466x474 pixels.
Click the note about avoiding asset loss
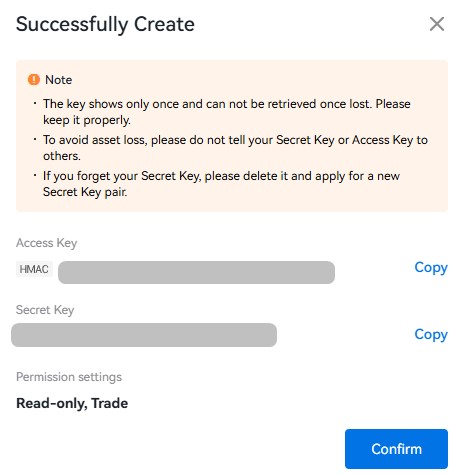tap(235, 148)
